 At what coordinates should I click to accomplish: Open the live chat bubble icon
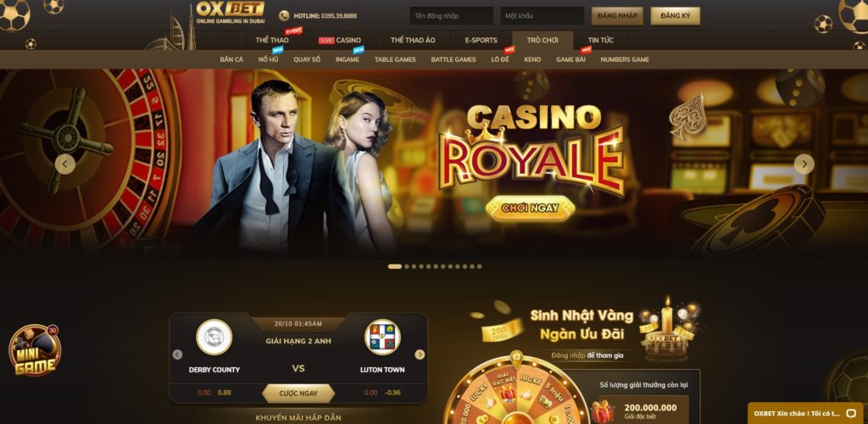[x=851, y=414]
